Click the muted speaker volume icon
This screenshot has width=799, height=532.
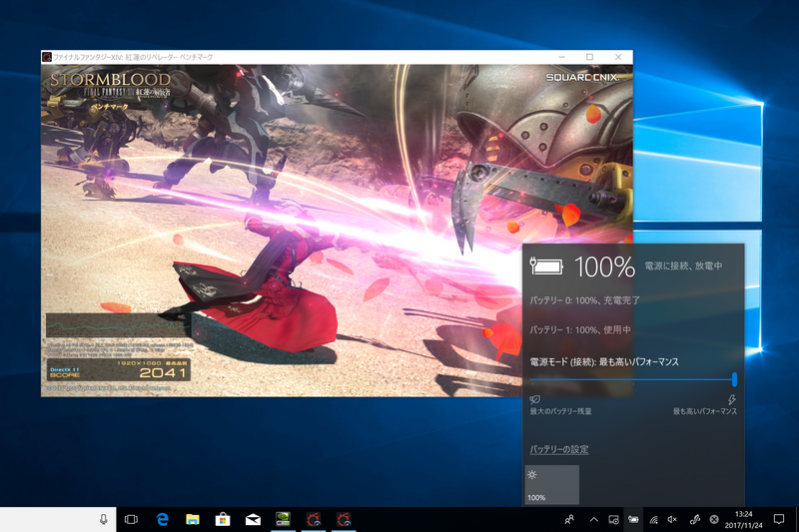[672, 519]
